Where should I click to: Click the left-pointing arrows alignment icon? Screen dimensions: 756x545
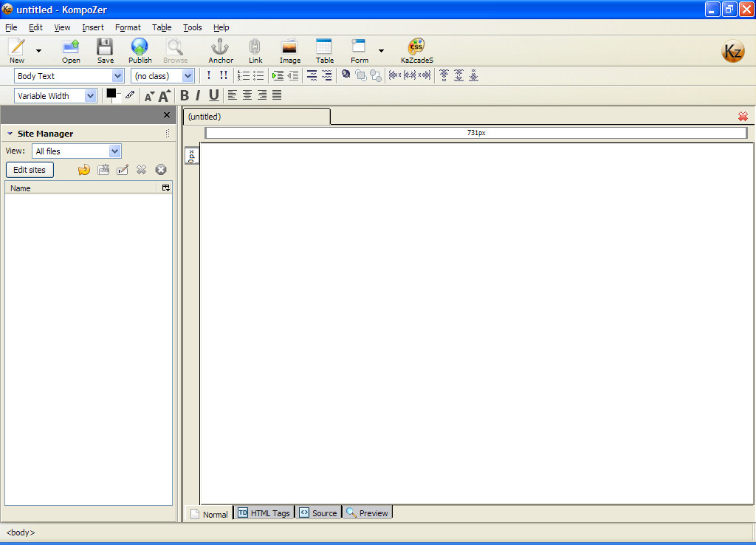click(x=395, y=75)
